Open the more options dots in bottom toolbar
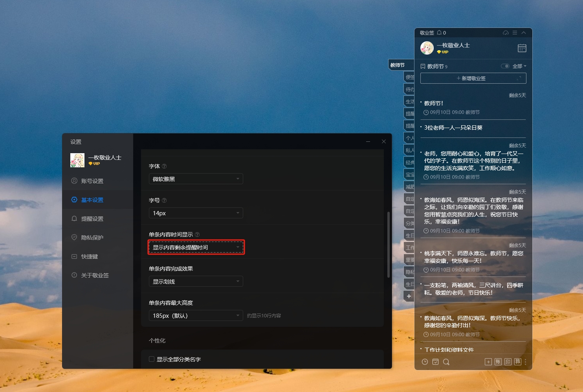 (x=525, y=362)
